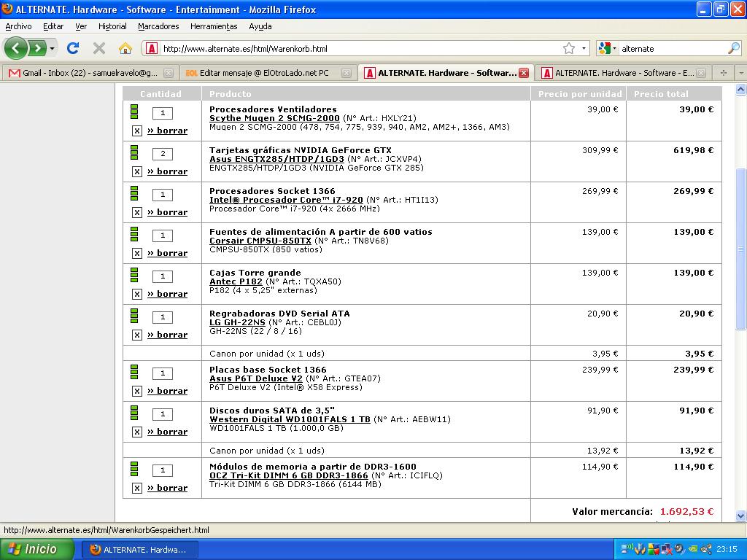This screenshot has height=560, width=747.
Task: Click the X box to remove OCZ Tri-Kit memory
Action: click(x=136, y=488)
